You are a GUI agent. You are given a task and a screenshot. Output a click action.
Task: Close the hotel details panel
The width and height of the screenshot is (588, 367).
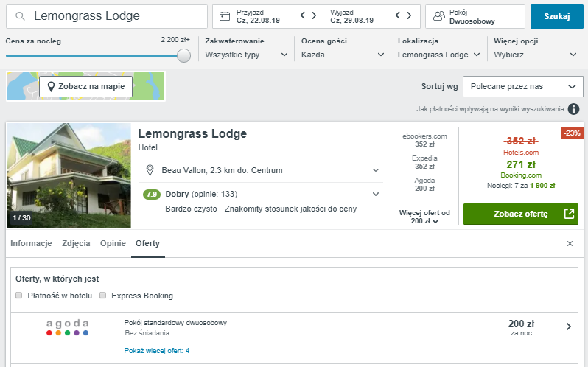pyautogui.click(x=570, y=244)
